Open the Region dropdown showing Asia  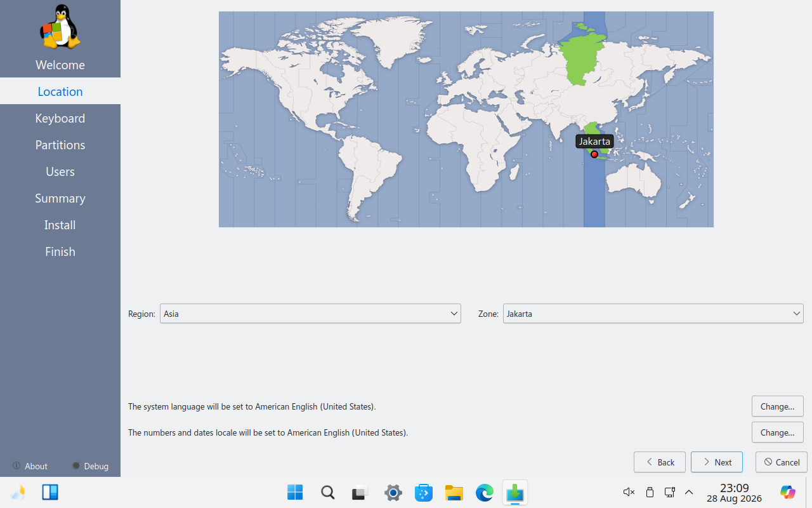(x=310, y=314)
